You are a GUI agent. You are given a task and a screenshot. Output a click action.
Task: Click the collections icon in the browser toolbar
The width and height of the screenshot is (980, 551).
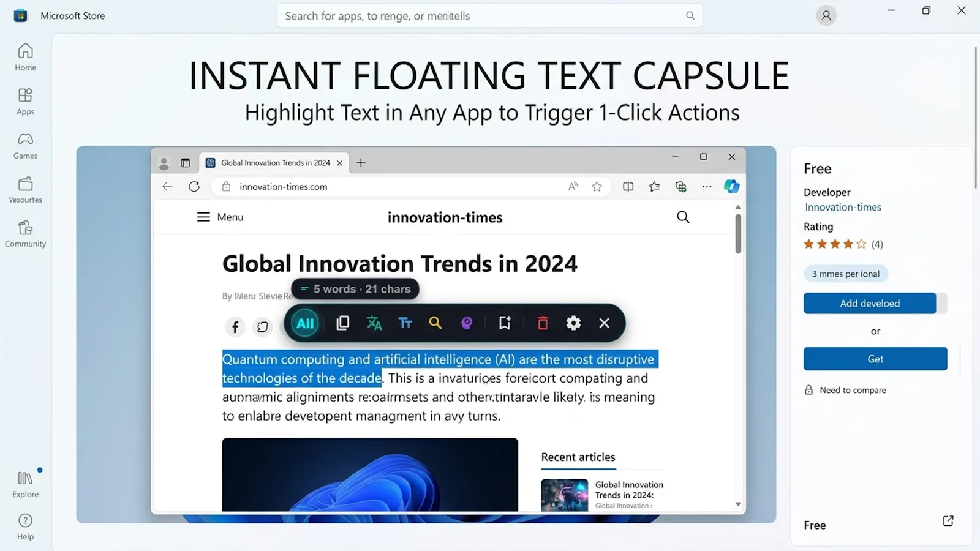(680, 187)
